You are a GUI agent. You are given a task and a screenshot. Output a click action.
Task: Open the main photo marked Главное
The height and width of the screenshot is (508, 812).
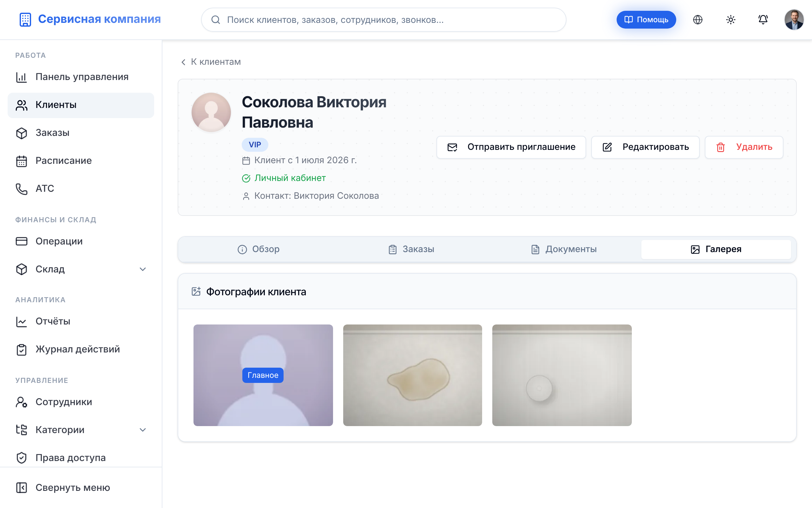point(263,375)
